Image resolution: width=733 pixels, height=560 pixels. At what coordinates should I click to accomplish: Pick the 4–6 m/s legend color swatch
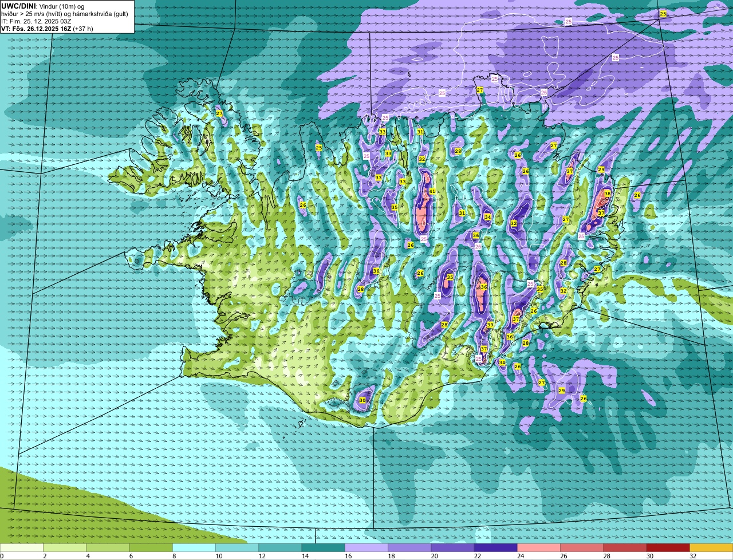(x=108, y=548)
